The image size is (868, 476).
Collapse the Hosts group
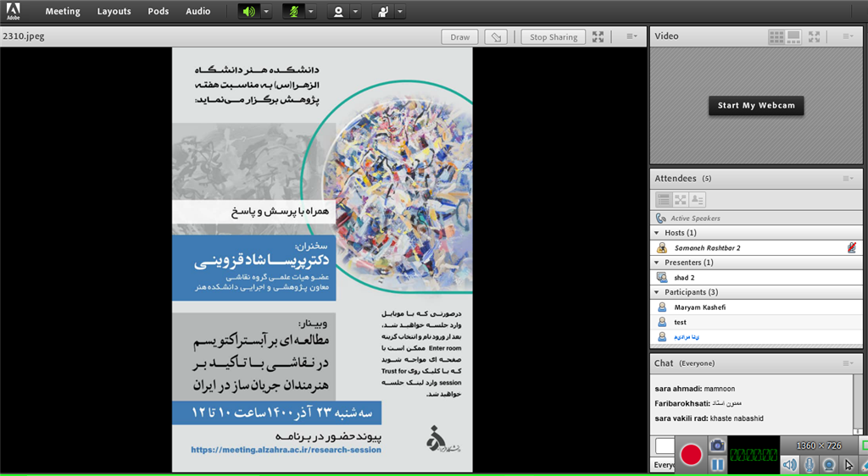[657, 233]
